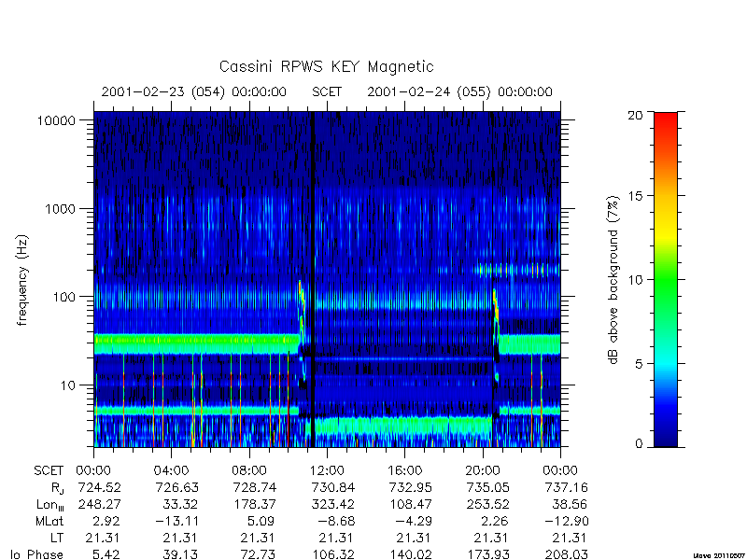Image resolution: width=747 pixels, height=560 pixels.
Task: Click the RJ value 737.16
Action: click(567, 488)
